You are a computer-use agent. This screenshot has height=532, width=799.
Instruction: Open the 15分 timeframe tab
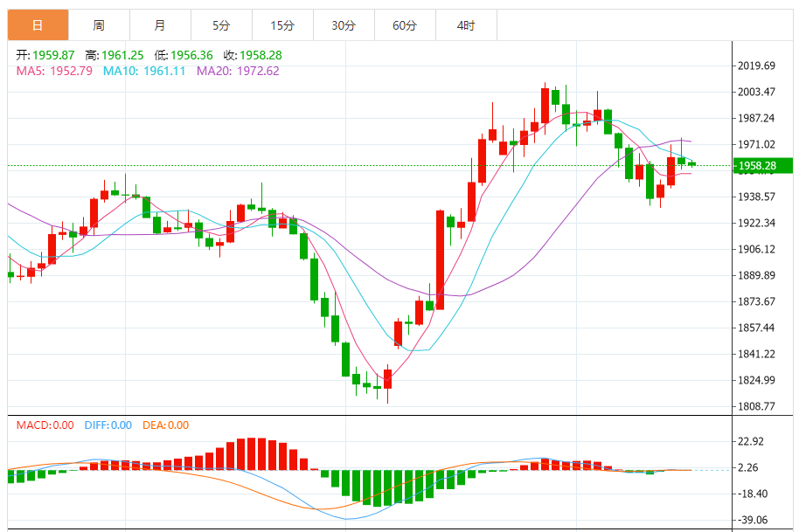282,25
